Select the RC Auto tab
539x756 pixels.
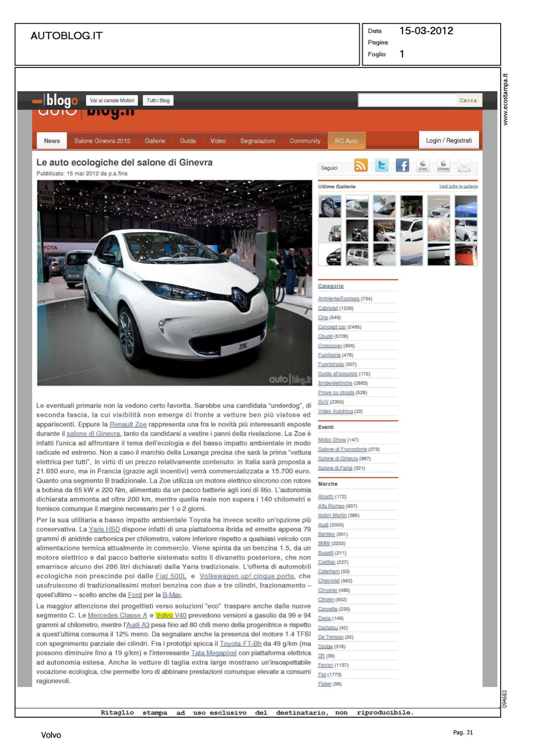(346, 141)
